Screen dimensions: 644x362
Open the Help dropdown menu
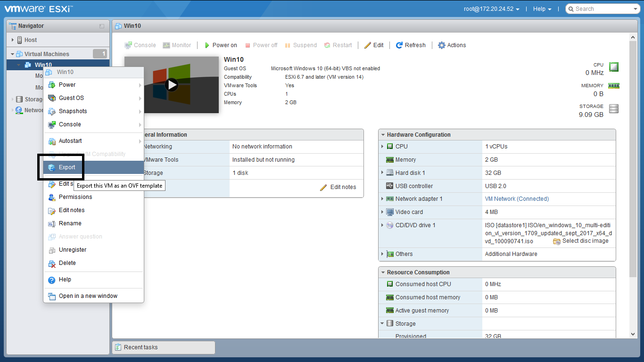[541, 9]
